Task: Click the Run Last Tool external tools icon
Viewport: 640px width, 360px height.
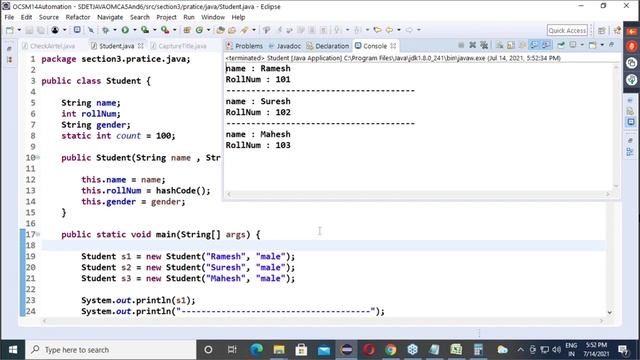Action: (165, 30)
